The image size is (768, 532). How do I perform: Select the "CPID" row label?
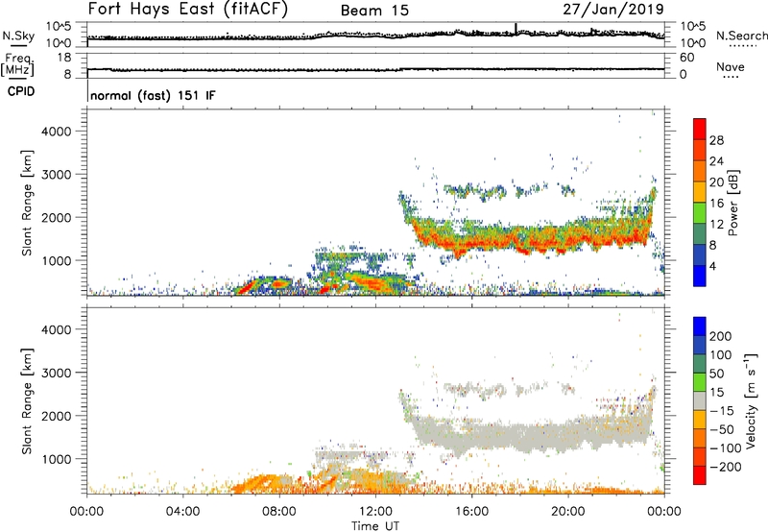pyautogui.click(x=21, y=91)
